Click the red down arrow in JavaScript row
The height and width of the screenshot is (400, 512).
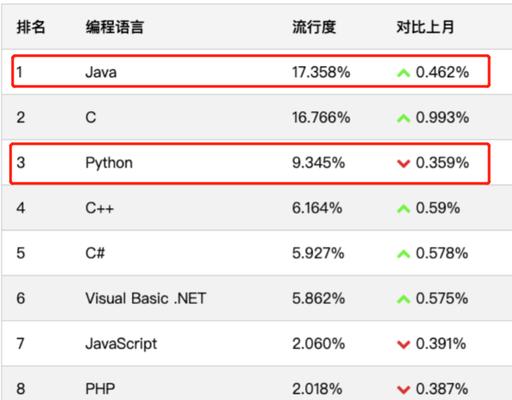tap(403, 344)
